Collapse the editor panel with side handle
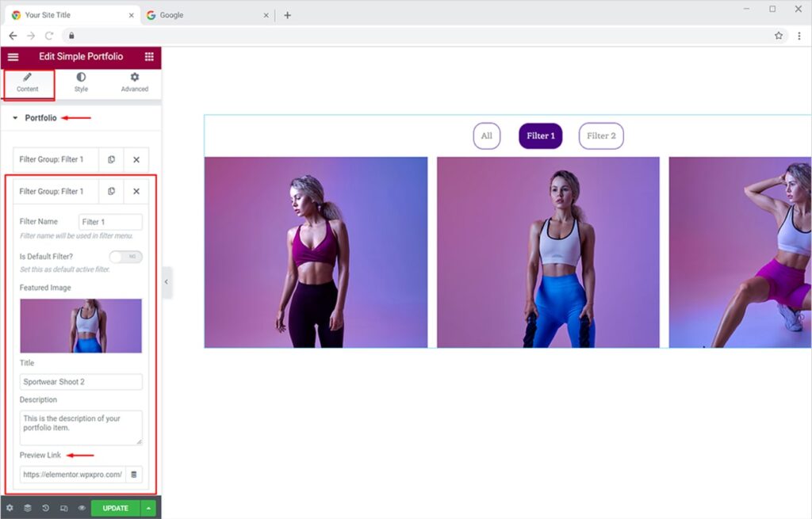The width and height of the screenshot is (812, 519). coord(167,282)
